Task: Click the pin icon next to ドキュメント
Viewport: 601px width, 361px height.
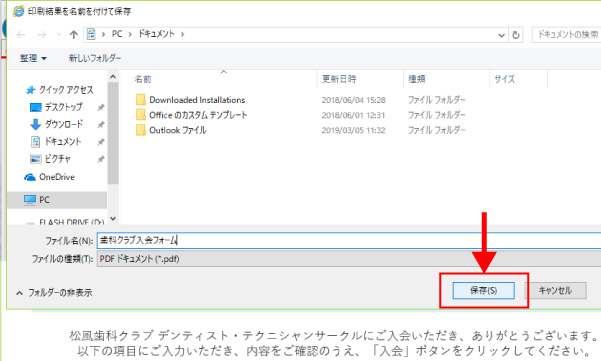Action: 101,142
